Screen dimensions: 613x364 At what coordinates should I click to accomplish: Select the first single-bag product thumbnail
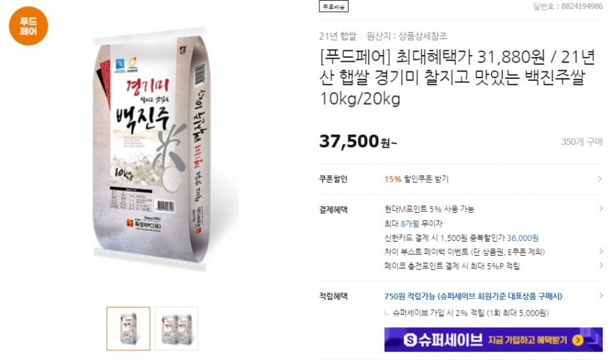point(128,329)
